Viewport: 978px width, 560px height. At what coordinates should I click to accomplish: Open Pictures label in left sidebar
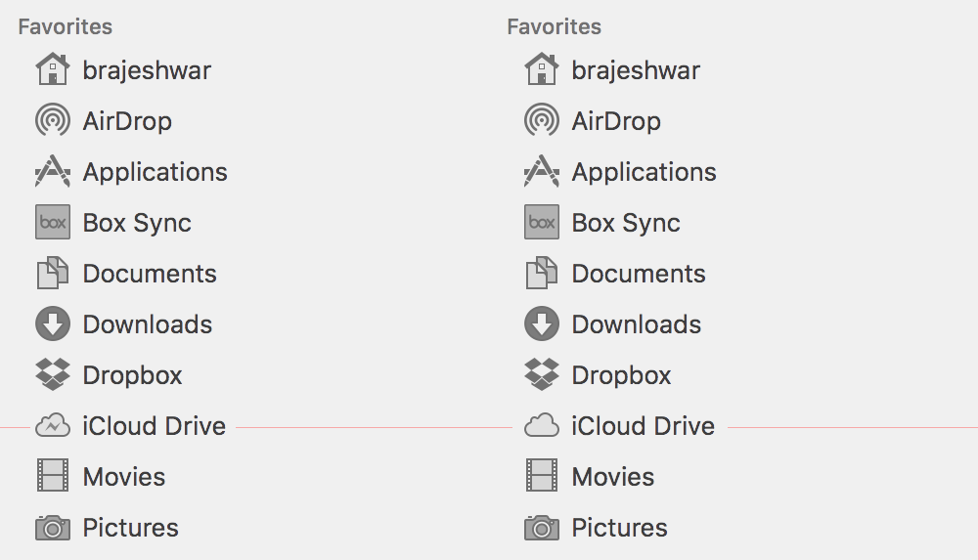pyautogui.click(x=131, y=528)
